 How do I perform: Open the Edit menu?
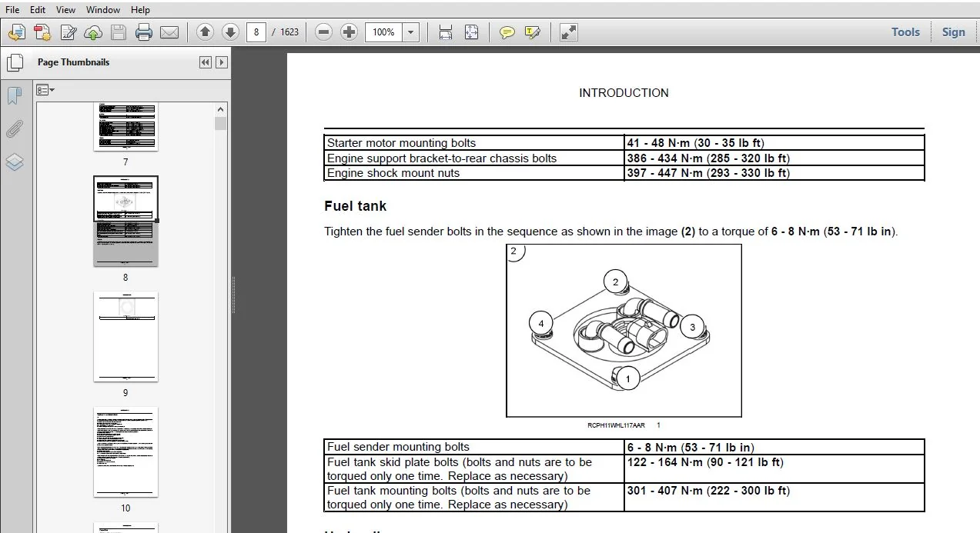coord(37,10)
